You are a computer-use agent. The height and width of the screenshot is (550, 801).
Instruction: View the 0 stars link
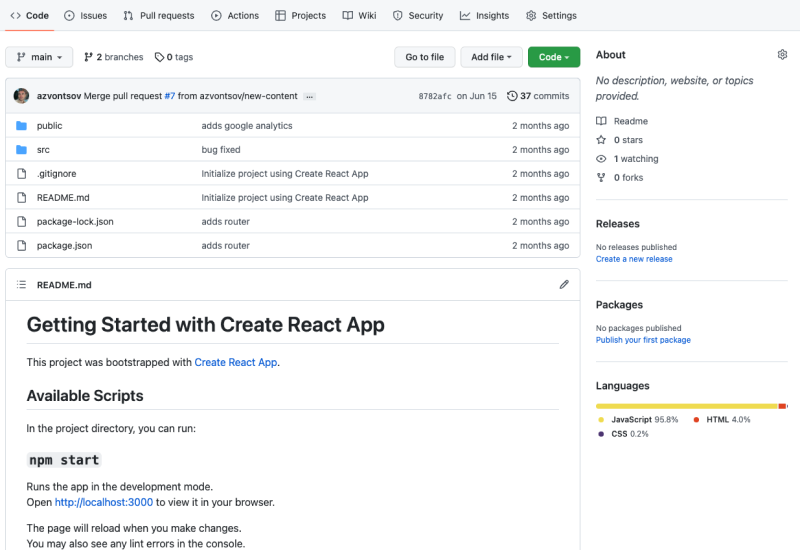628,140
